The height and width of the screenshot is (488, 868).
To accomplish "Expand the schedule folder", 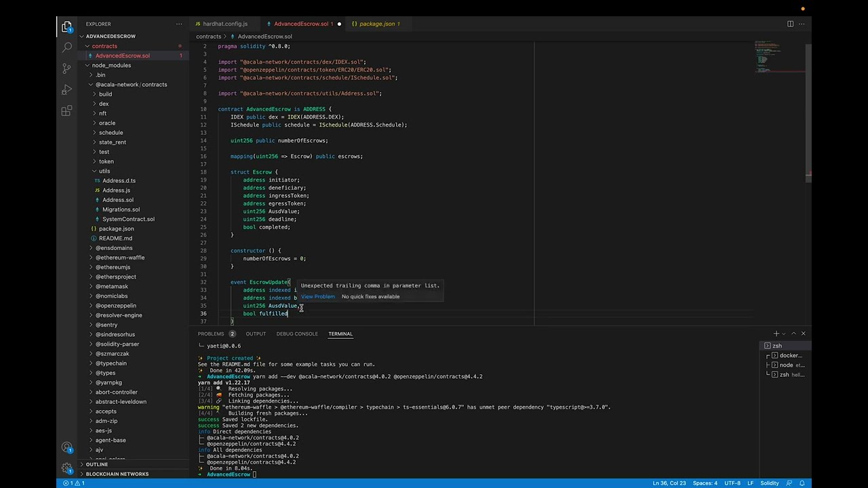I will (111, 133).
